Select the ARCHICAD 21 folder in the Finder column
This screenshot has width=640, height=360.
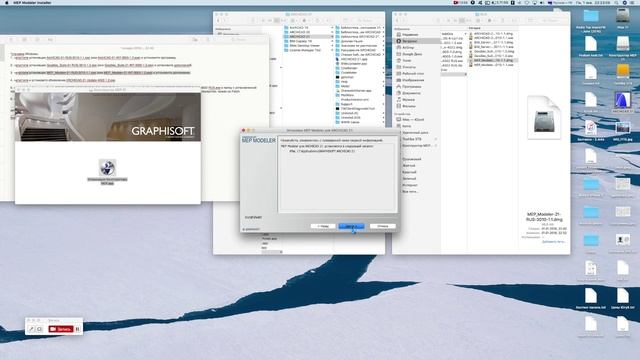(x=308, y=36)
